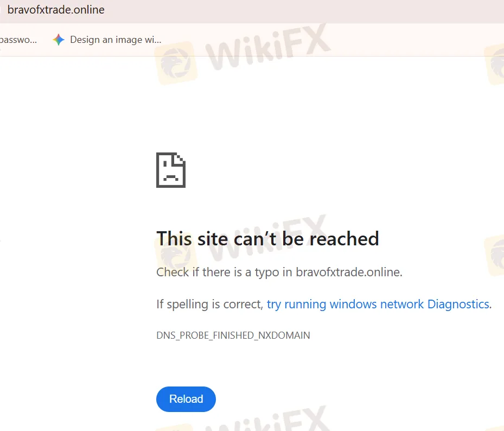Click the WikiFX eagle logo watermark at top
Image resolution: width=504 pixels, height=431 pixels.
176,64
